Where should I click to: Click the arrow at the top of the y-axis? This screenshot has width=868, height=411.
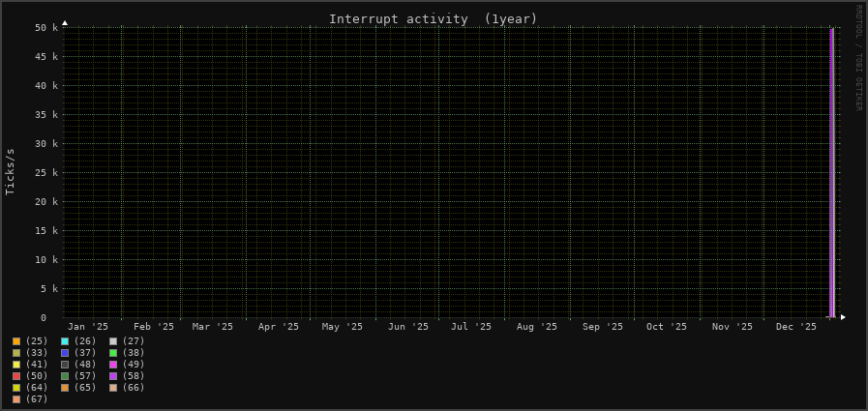65,22
